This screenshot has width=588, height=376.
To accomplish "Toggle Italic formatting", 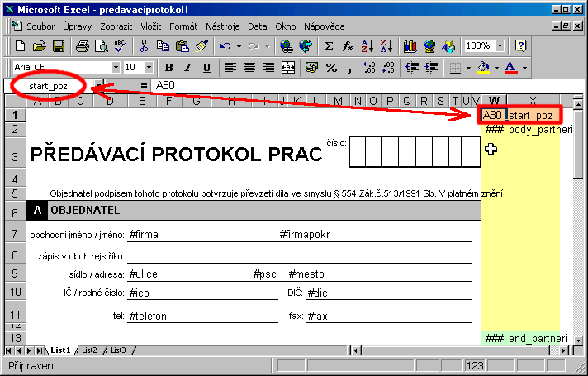I will [187, 67].
